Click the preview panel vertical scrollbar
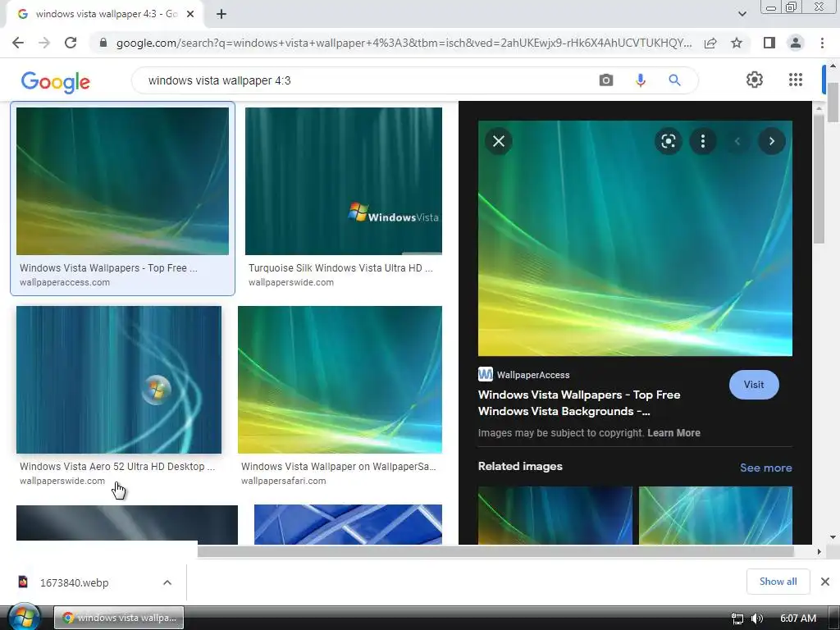This screenshot has width=840, height=630. 818,180
